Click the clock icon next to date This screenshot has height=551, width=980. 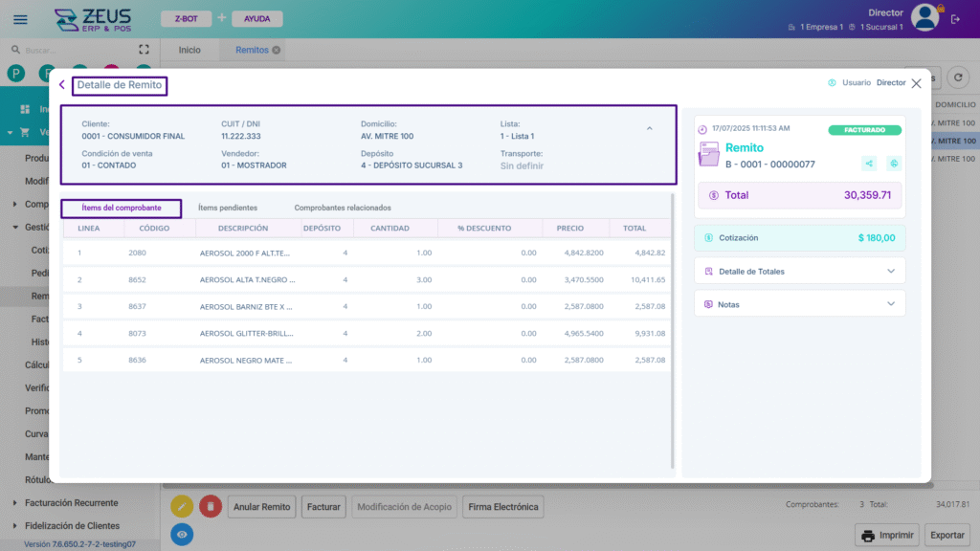702,129
